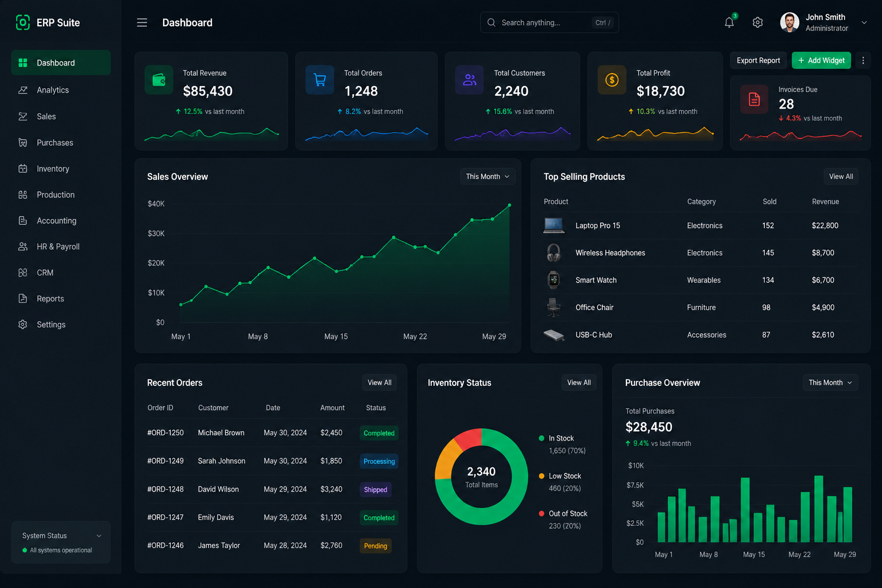The image size is (882, 588).
Task: Click the HR & Payroll people icon
Action: pos(23,246)
